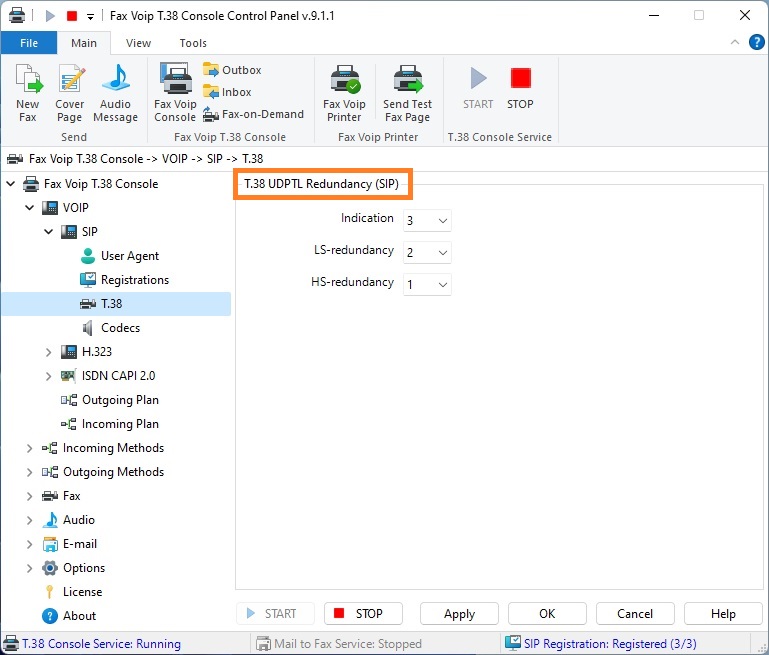
Task: Click the bottom STOP button
Action: (363, 614)
